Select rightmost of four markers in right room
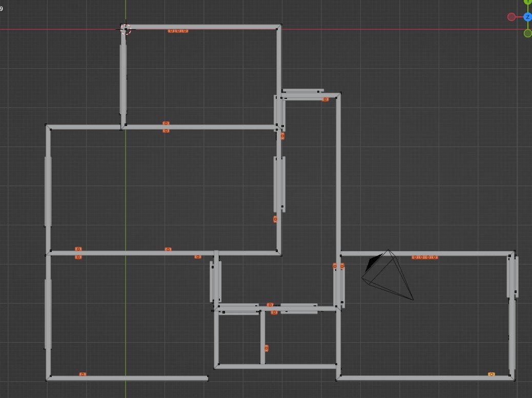532x398 pixels. (435, 257)
